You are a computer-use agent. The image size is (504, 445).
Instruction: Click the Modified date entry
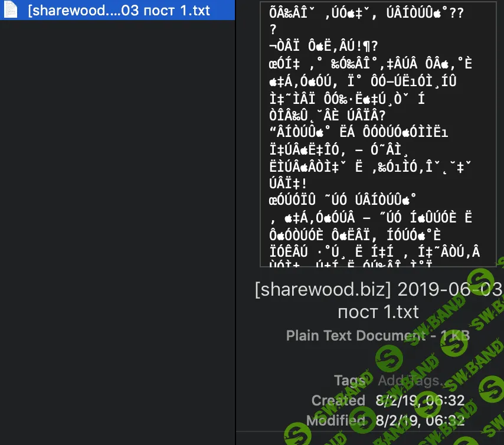click(421, 421)
